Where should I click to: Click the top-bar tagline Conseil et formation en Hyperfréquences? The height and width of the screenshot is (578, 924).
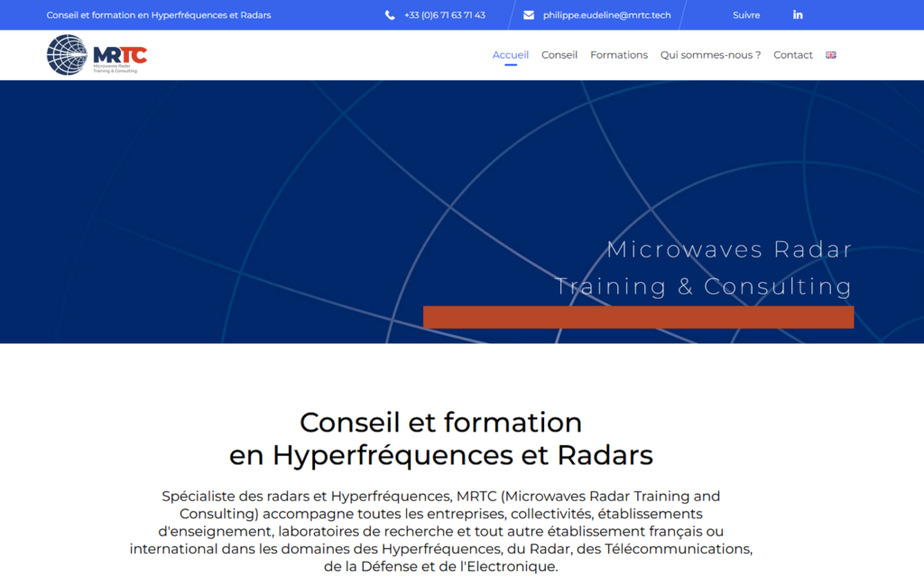(159, 15)
